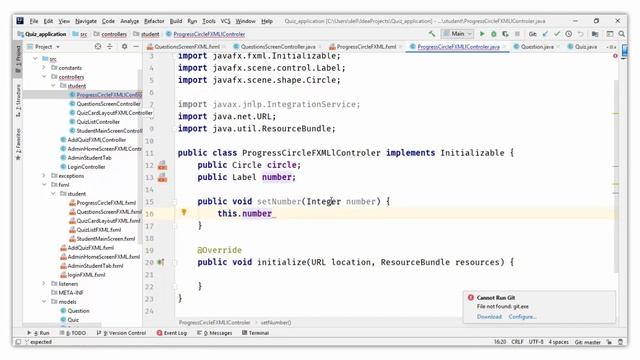Click the Structure side tool window tab
The height and width of the screenshot is (360, 640).
click(x=18, y=100)
